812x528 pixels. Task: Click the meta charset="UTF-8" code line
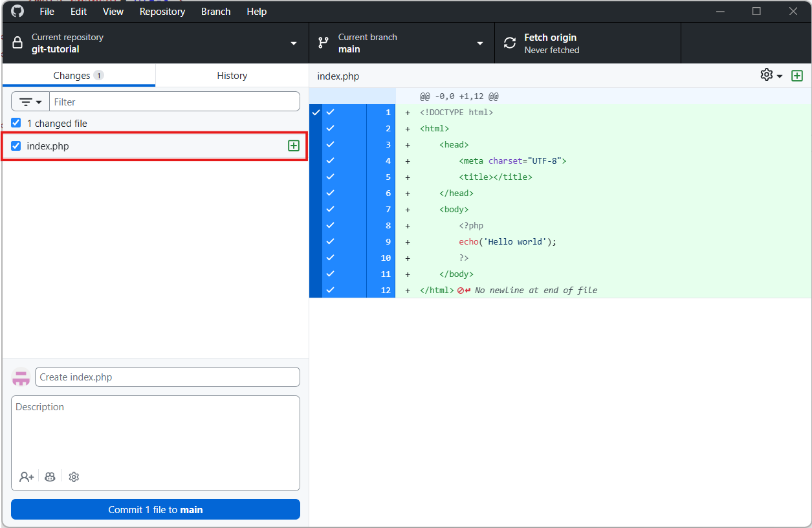coord(512,160)
